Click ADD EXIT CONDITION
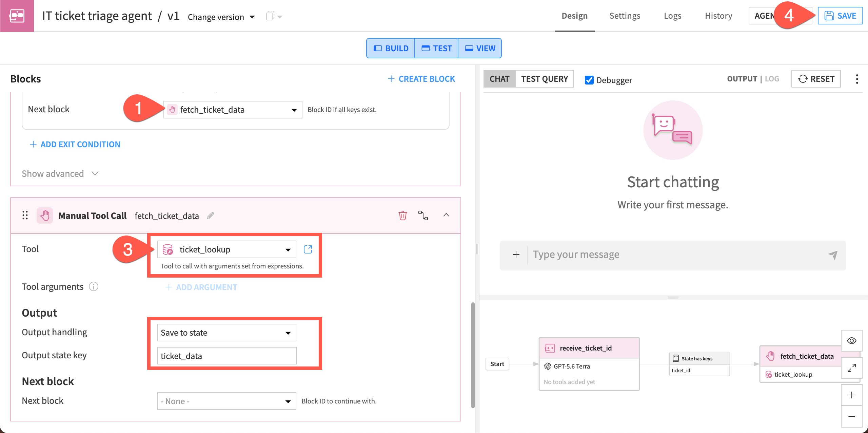 point(75,144)
